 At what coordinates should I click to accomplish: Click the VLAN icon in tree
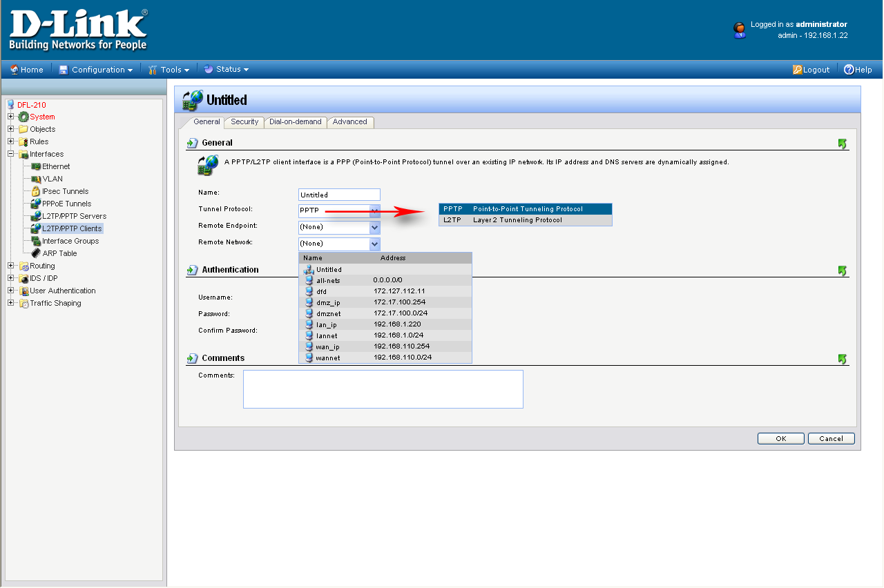36,179
